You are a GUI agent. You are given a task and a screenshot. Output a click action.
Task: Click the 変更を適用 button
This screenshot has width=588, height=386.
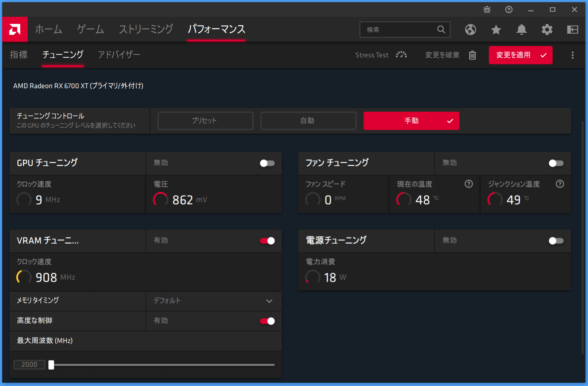coord(521,55)
